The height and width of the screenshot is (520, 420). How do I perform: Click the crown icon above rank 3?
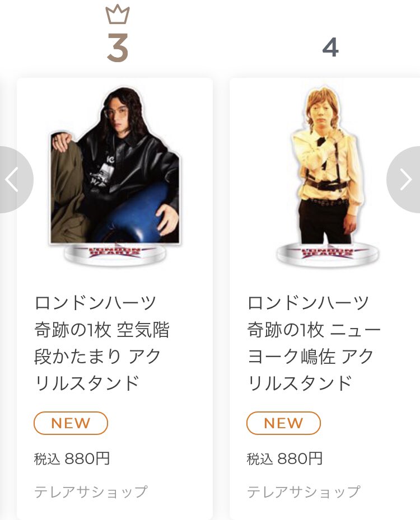pos(118,15)
